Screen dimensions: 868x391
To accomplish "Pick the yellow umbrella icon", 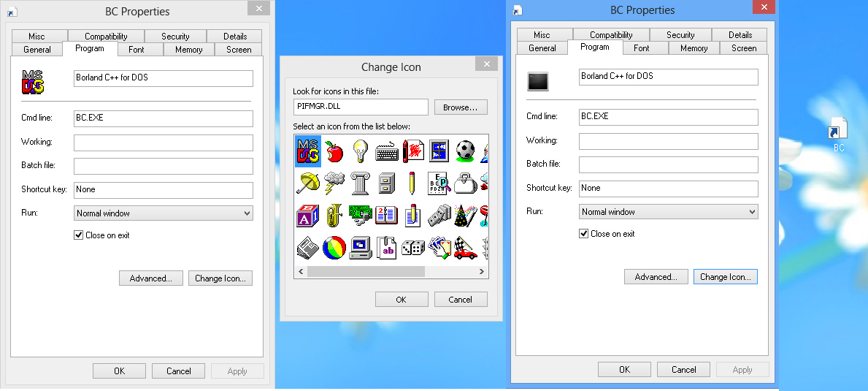I will 308,183.
